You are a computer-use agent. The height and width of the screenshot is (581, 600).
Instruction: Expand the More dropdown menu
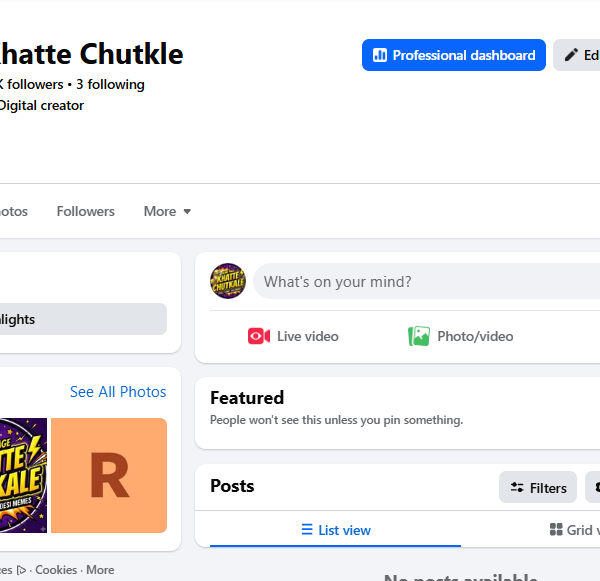click(x=167, y=211)
